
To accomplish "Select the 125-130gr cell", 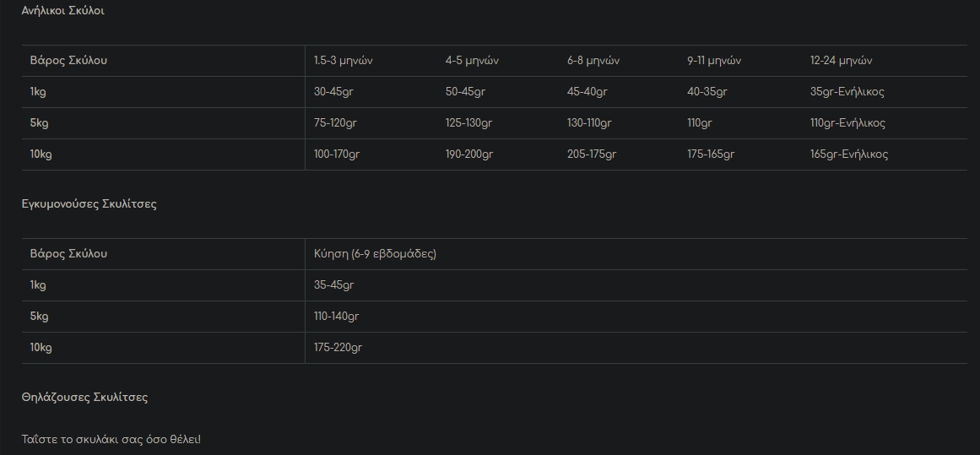I will (468, 123).
